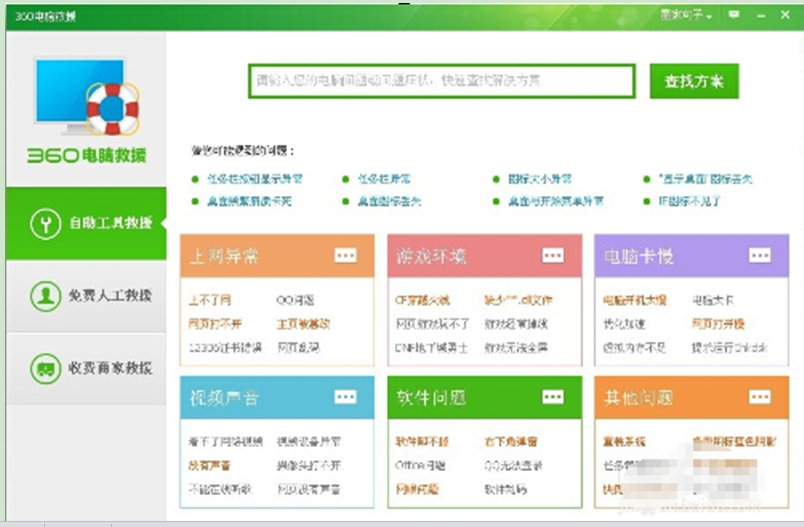Open the IE图标不见了 suggested problem link
Screen dimensions: 804x527
690,201
